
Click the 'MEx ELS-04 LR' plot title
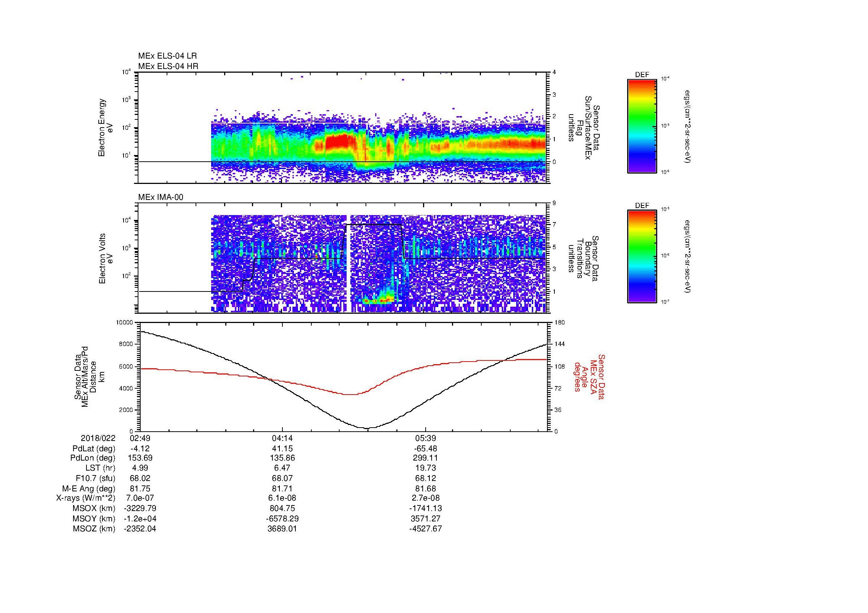pos(167,56)
